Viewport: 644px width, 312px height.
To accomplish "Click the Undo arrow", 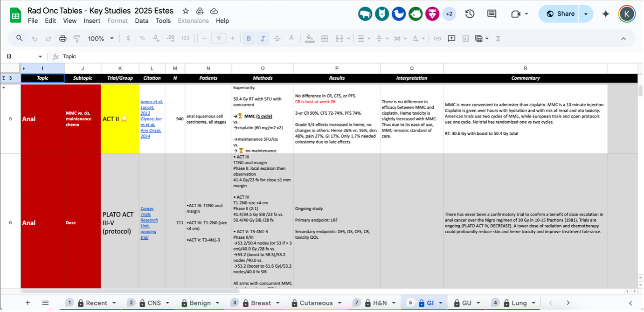I will [x=35, y=38].
